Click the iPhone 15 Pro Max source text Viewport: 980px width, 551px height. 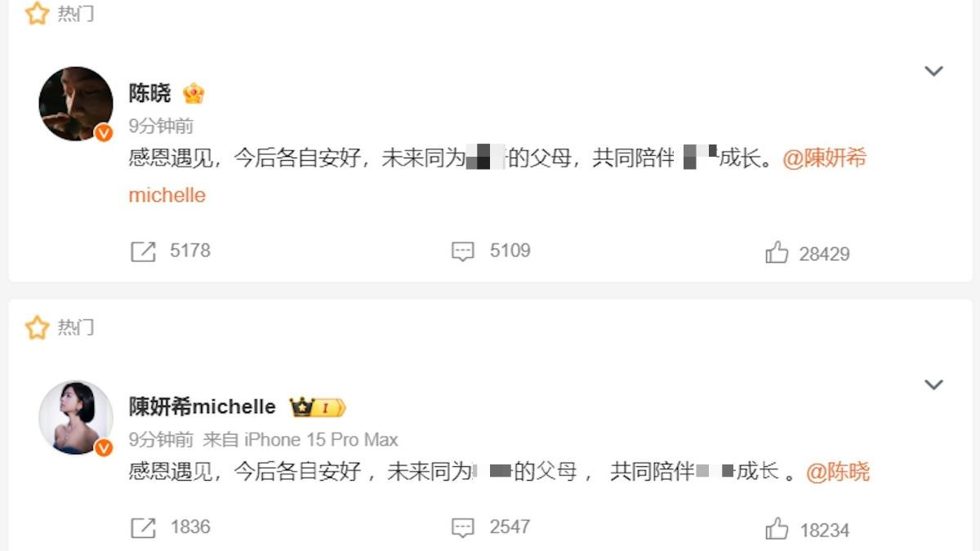[x=321, y=440]
